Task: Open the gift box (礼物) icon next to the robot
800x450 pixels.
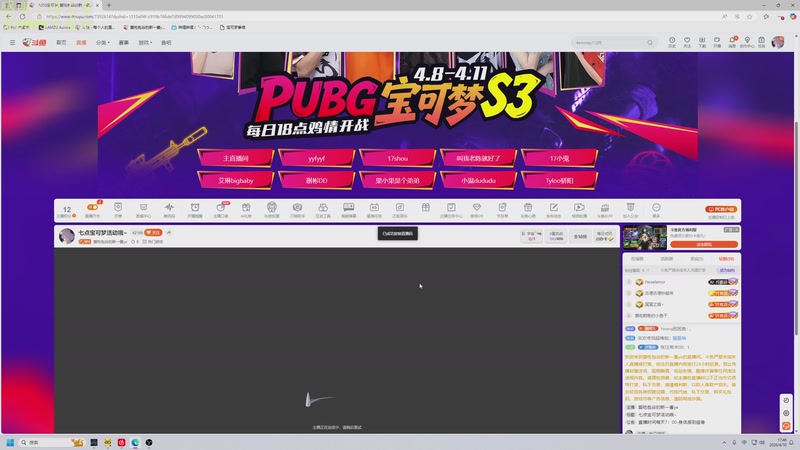Action: tap(246, 209)
